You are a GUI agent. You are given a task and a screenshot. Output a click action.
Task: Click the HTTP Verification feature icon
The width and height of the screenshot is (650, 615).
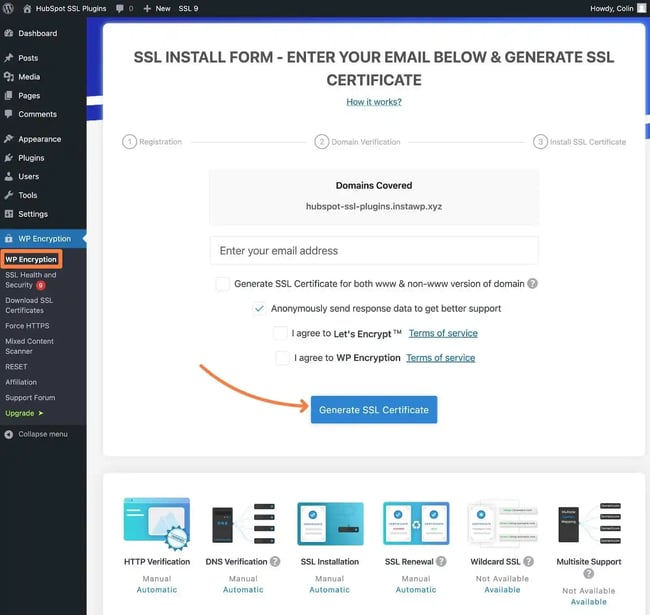pyautogui.click(x=155, y=522)
